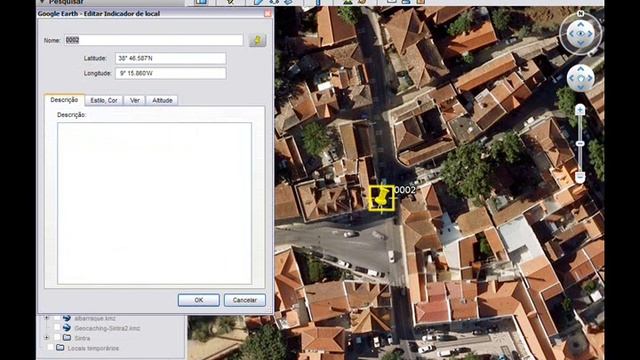
Task: Click the Longitude input field
Action: click(171, 73)
